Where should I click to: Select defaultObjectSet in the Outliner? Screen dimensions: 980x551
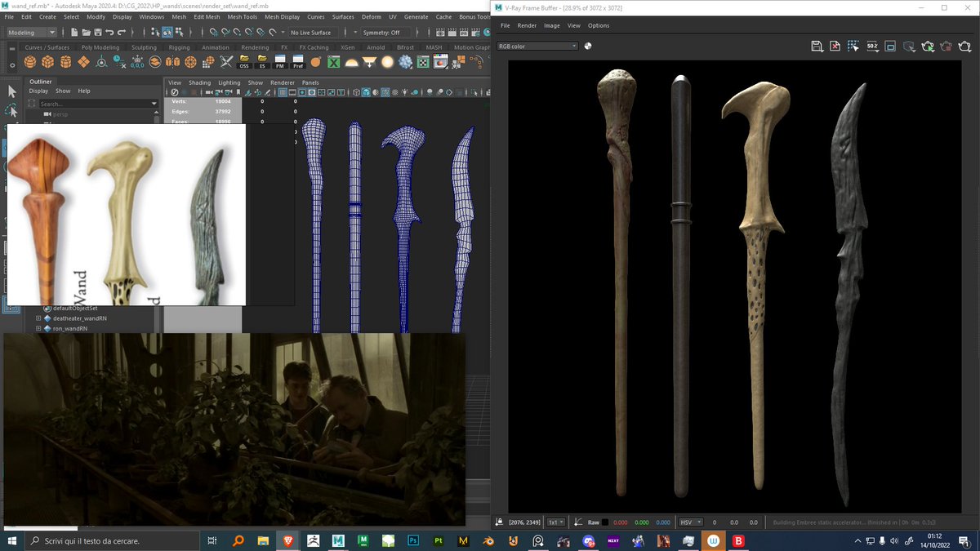(75, 308)
